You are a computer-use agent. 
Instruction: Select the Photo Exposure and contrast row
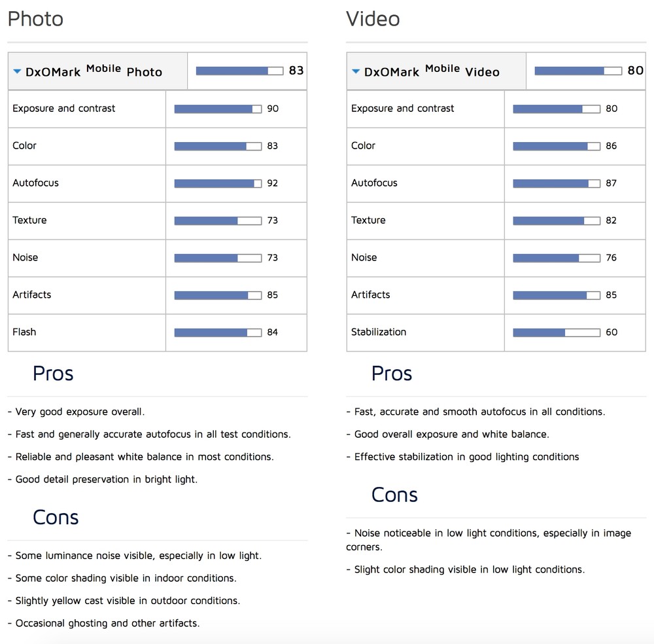coord(157,109)
